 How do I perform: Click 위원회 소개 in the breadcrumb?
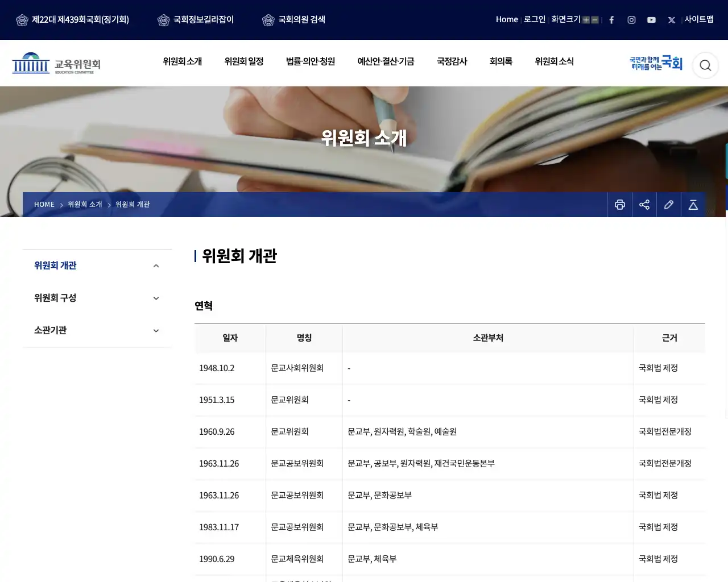85,205
